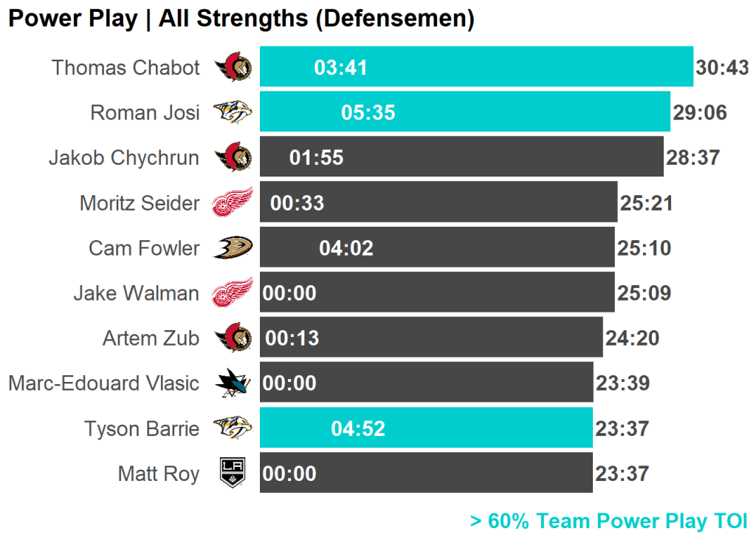The height and width of the screenshot is (540, 756).
Task: Select the Senators logo next to Artem Zub
Action: click(x=233, y=338)
